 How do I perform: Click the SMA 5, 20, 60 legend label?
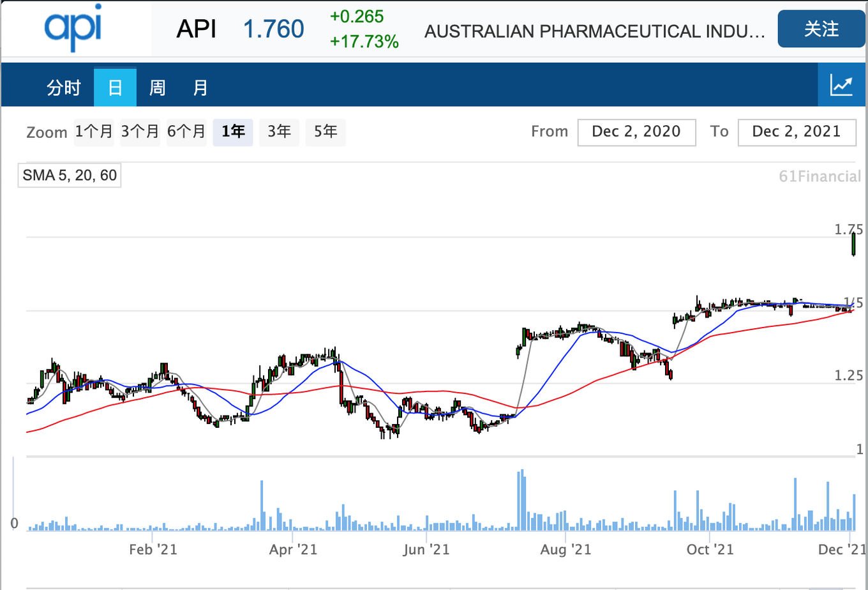point(70,175)
